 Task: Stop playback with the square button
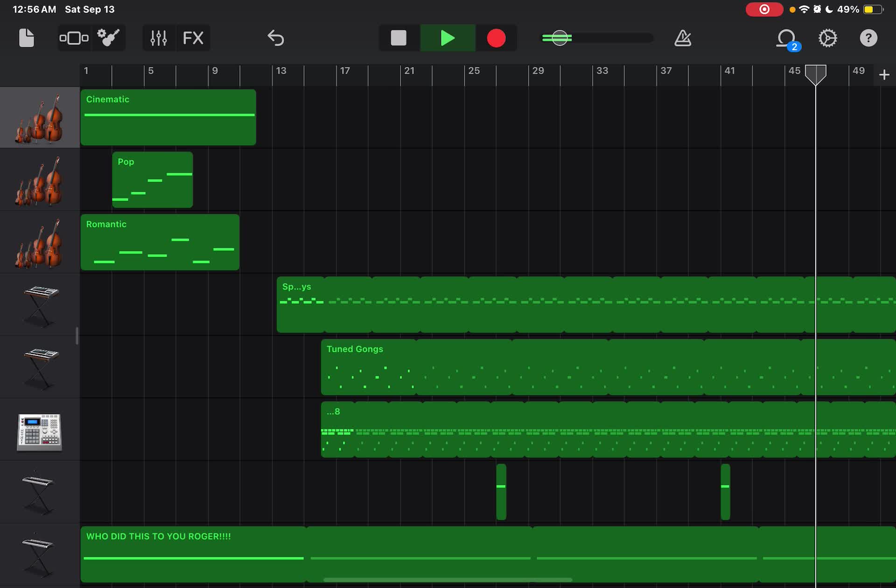399,38
